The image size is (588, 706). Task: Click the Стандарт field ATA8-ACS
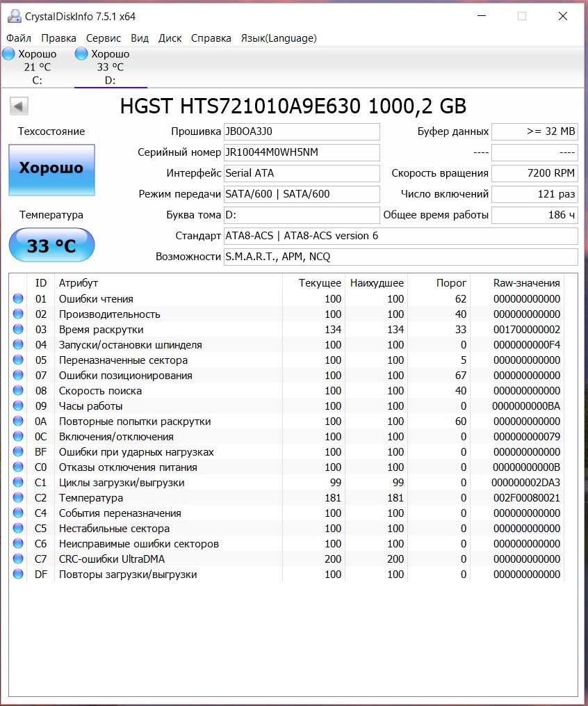pyautogui.click(x=401, y=236)
